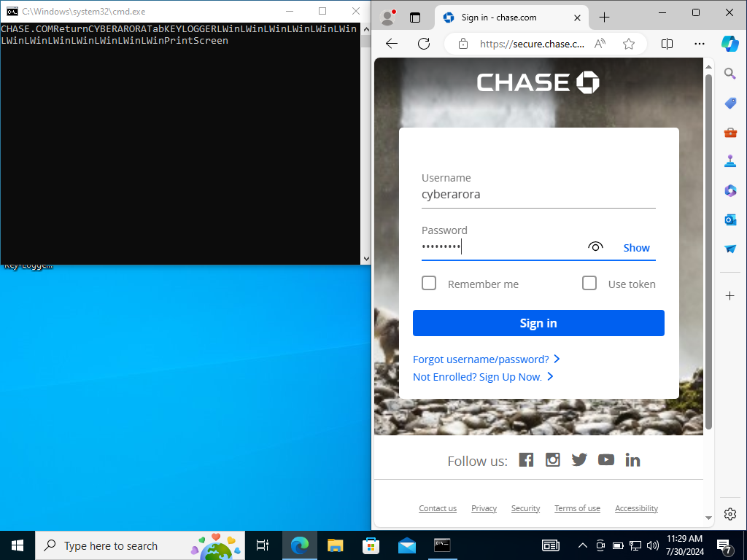Open News and interests taskbar widget

point(551,545)
